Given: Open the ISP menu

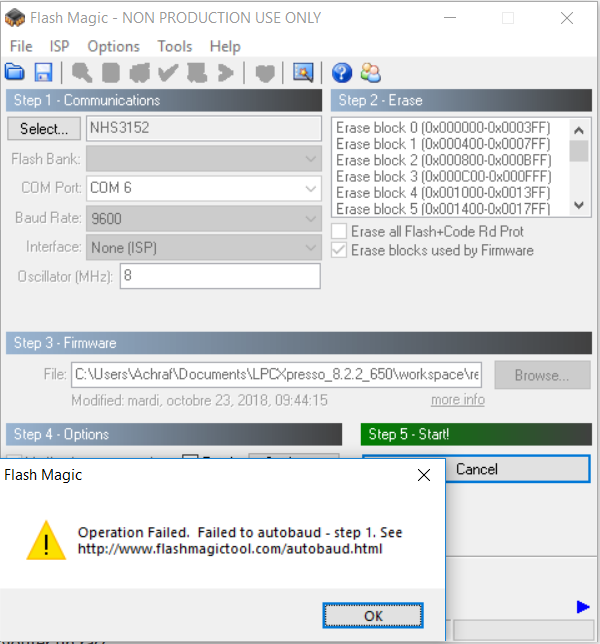Looking at the screenshot, I should 59,46.
